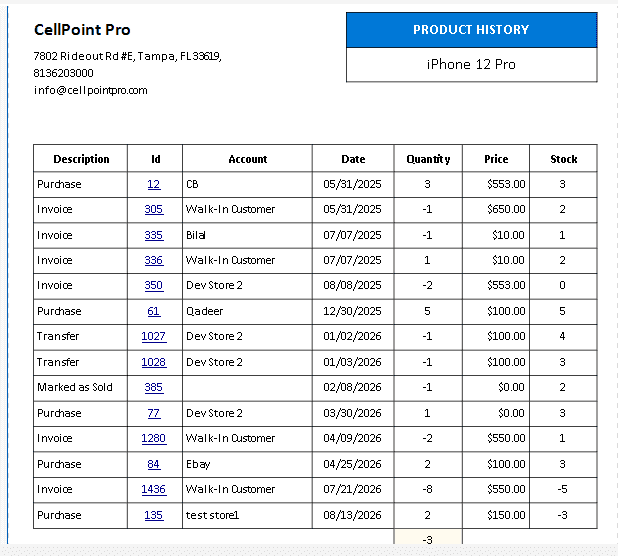Click the quantity -8 cell
This screenshot has width=618, height=556.
(x=427, y=489)
